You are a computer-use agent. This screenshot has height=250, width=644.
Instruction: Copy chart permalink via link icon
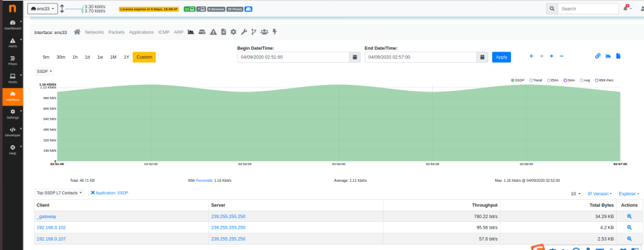coord(598,56)
